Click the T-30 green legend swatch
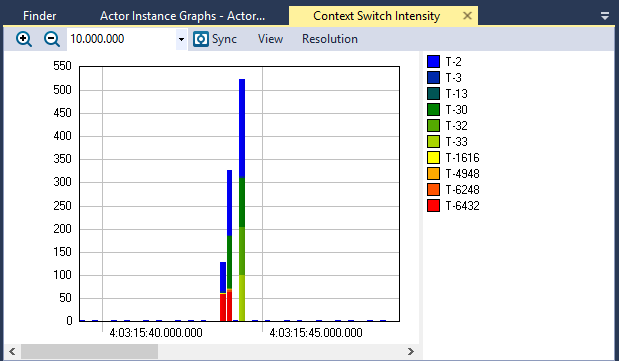This screenshot has width=619, height=361. 433,109
